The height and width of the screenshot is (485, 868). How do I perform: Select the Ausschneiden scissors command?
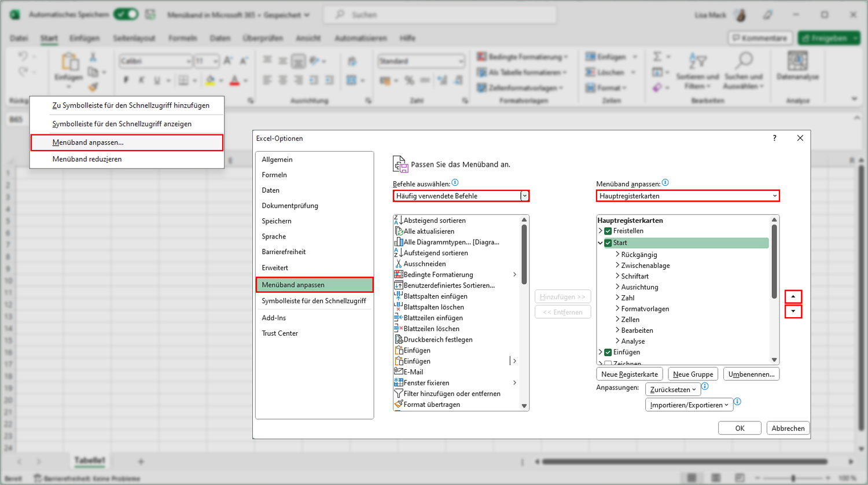pos(398,264)
